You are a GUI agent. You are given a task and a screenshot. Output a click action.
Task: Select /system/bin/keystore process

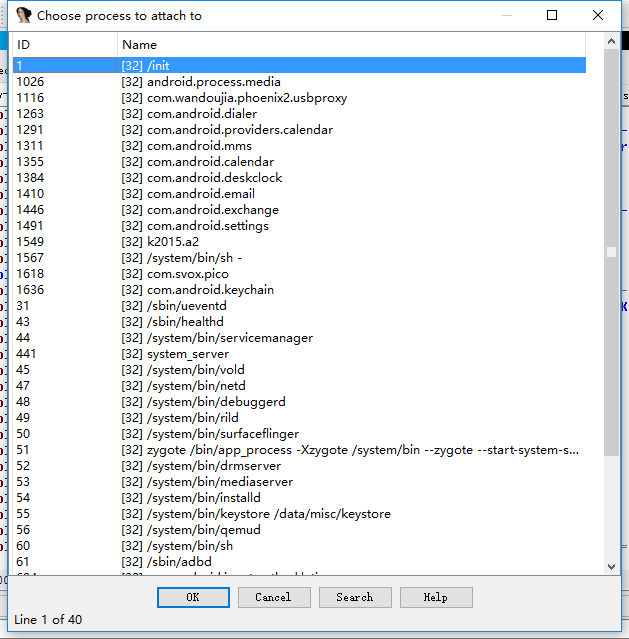point(300,514)
